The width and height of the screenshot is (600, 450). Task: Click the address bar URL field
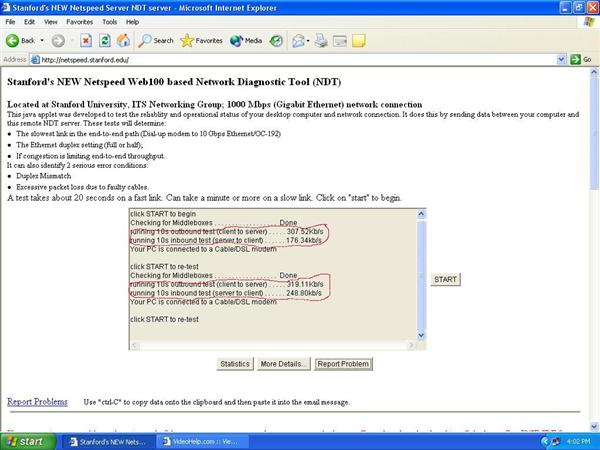(x=297, y=60)
